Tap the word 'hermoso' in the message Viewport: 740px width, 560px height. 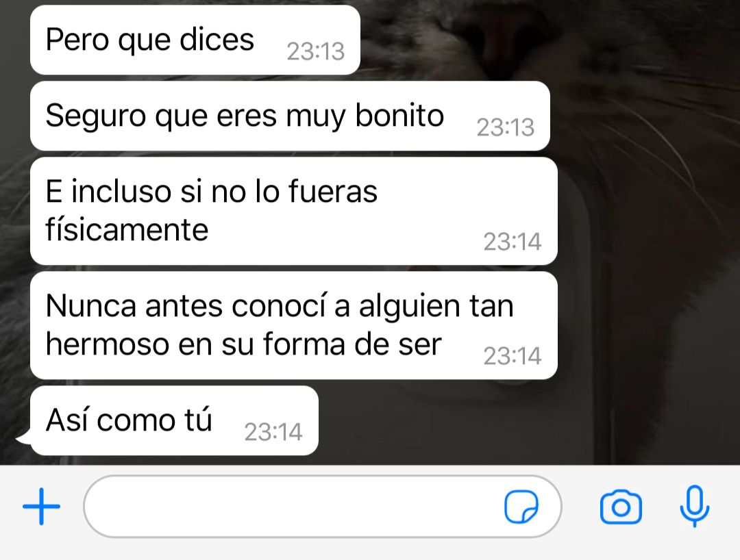(106, 344)
